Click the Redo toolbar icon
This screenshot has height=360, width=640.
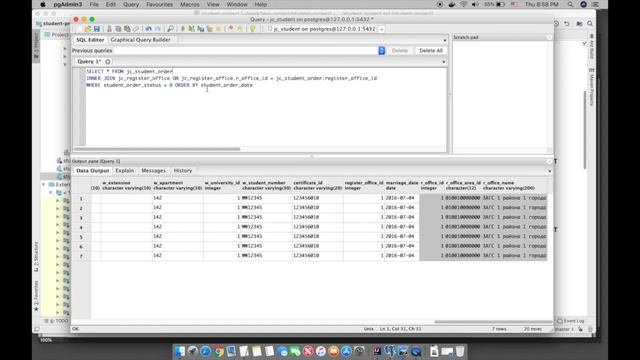tap(158, 29)
